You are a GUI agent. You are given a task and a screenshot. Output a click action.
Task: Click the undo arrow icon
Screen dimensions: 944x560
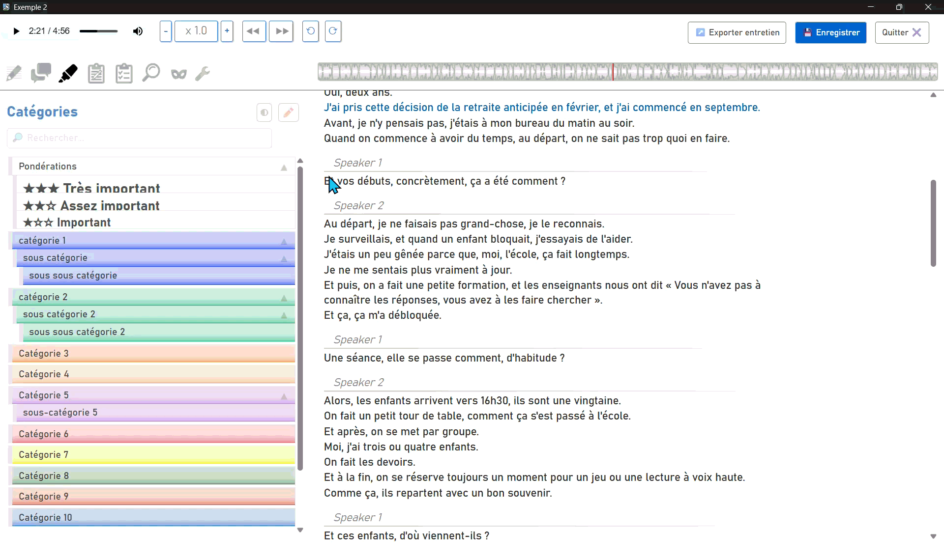tap(310, 31)
